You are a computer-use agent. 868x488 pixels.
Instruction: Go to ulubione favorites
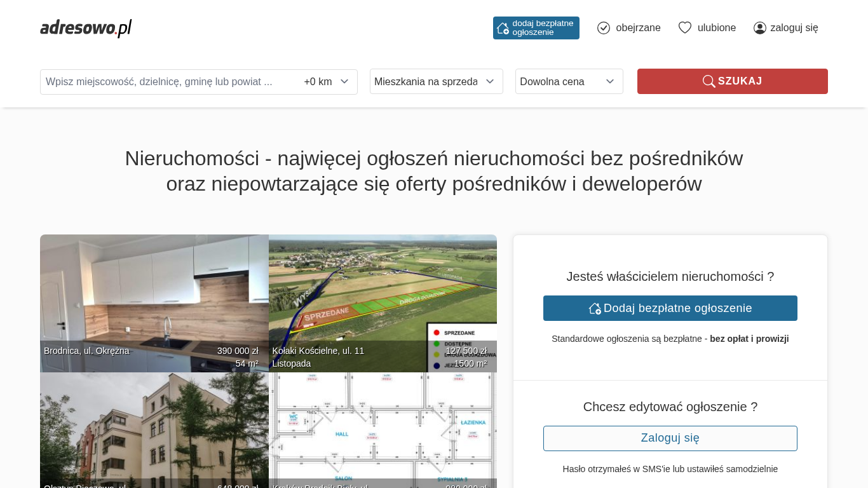[716, 28]
